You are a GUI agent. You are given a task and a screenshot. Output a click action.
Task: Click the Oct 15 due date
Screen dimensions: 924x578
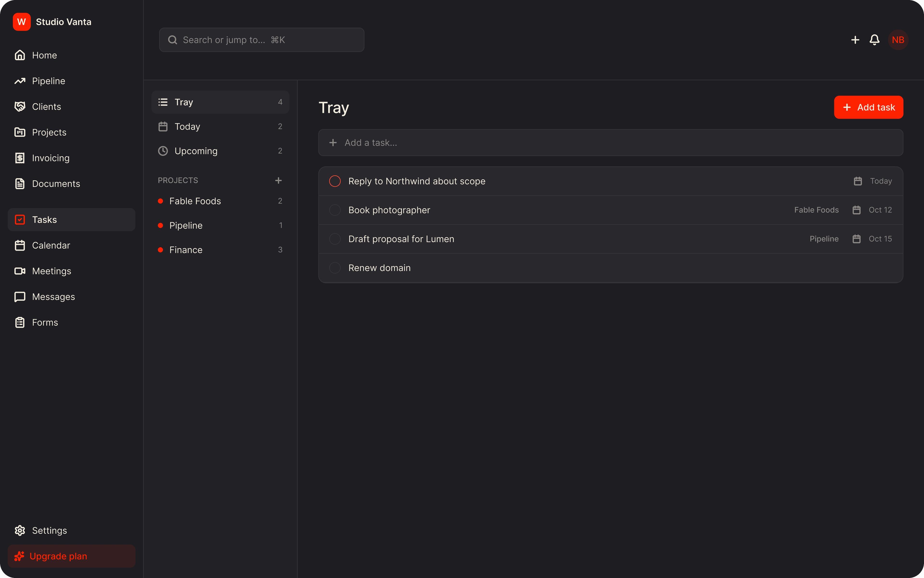tap(880, 239)
